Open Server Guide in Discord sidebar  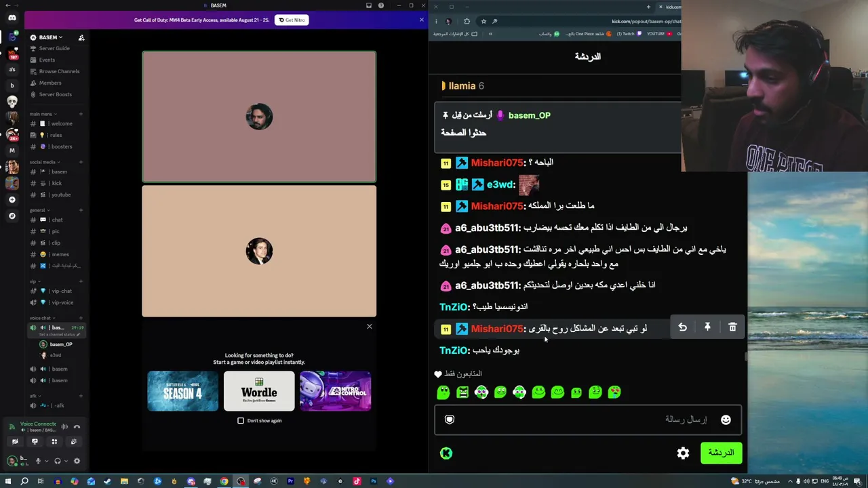(56, 48)
